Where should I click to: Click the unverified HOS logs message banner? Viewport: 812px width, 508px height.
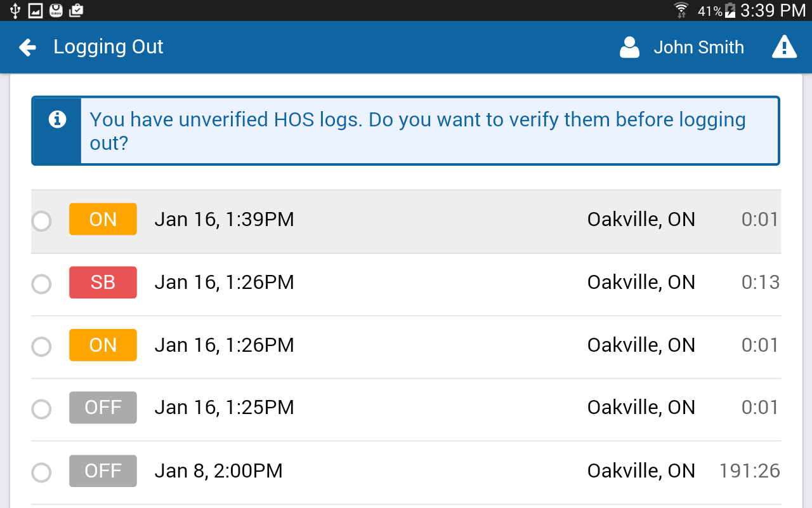click(417, 130)
